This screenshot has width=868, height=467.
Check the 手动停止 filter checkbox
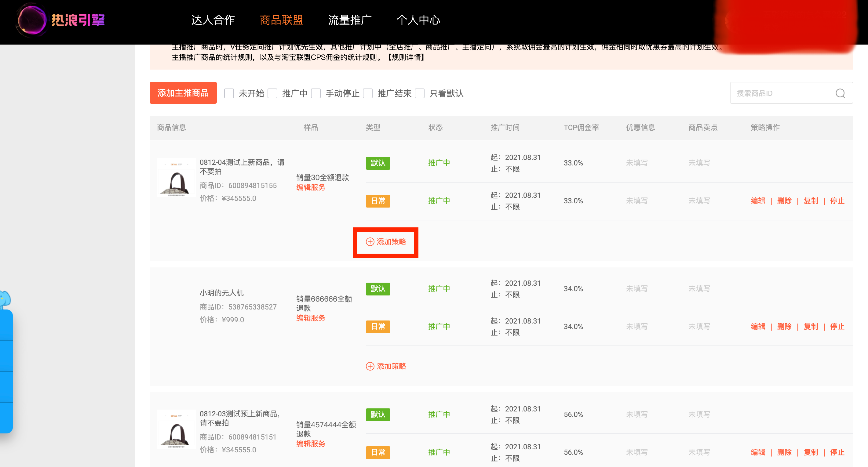[316, 93]
